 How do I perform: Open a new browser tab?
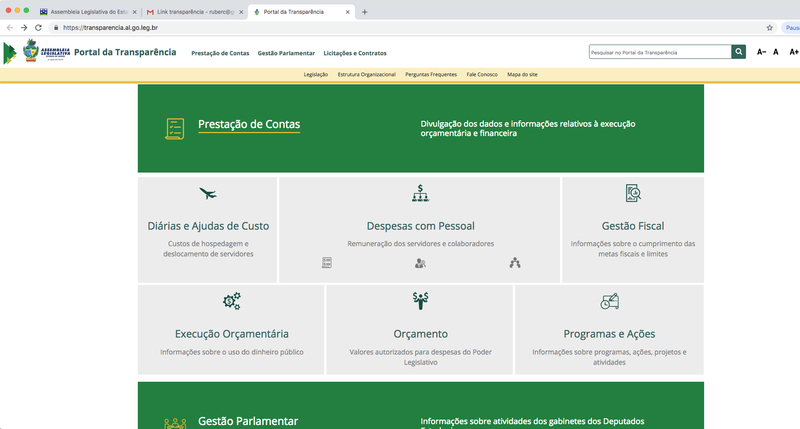click(365, 12)
